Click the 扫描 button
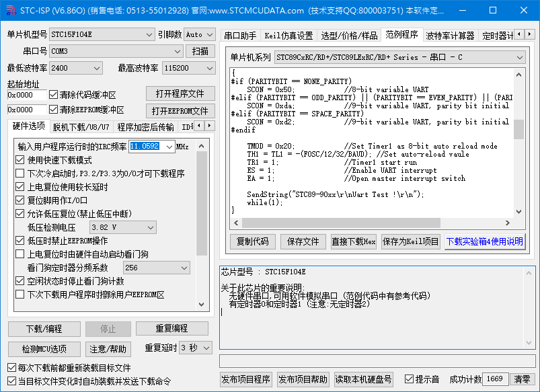The height and width of the screenshot is (392, 540). point(200,51)
